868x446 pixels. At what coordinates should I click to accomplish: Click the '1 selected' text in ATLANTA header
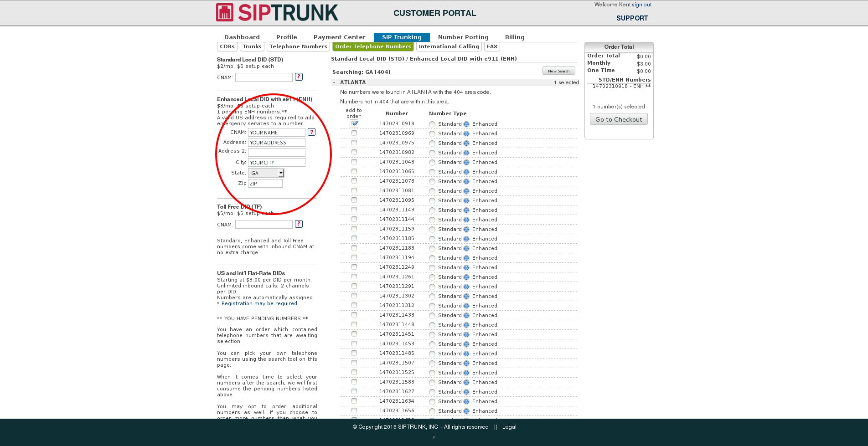[x=566, y=82]
